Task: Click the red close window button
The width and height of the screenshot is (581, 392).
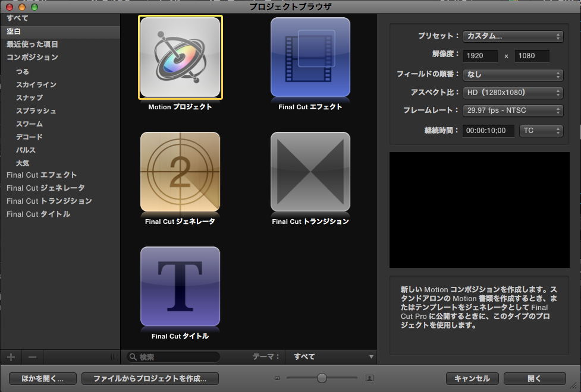Action: coord(10,7)
